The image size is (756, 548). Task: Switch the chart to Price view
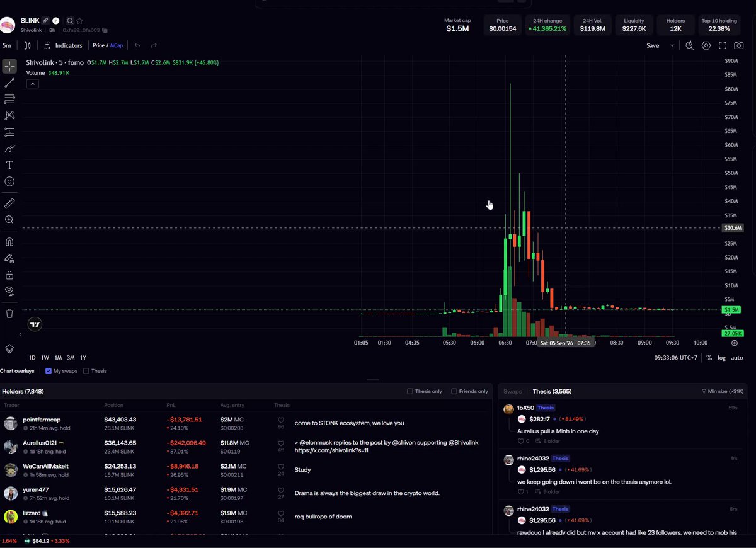(99, 45)
